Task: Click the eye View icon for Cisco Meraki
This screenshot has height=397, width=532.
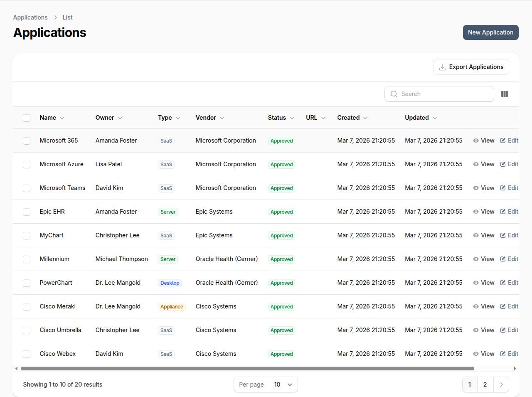Action: [476, 306]
